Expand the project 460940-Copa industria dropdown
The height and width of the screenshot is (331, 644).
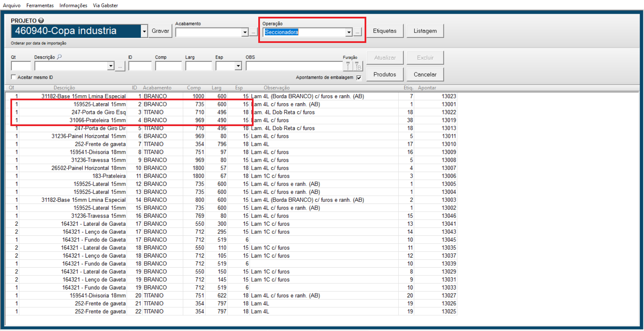pos(144,31)
